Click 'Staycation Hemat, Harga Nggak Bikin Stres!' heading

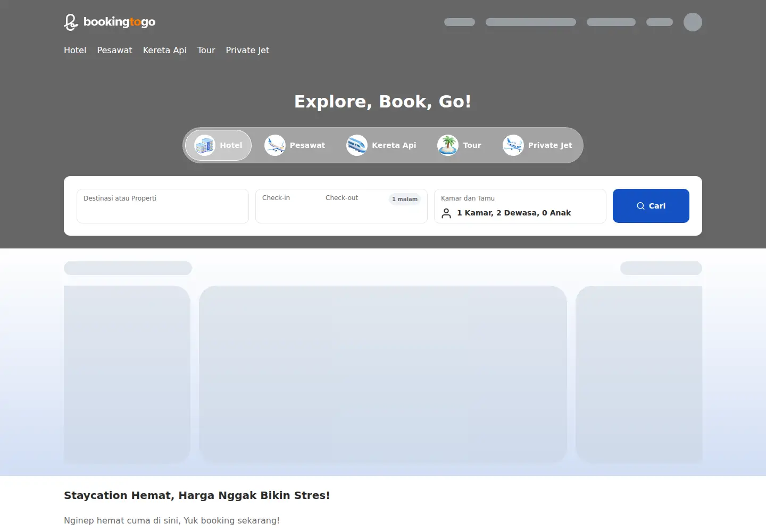(197, 495)
